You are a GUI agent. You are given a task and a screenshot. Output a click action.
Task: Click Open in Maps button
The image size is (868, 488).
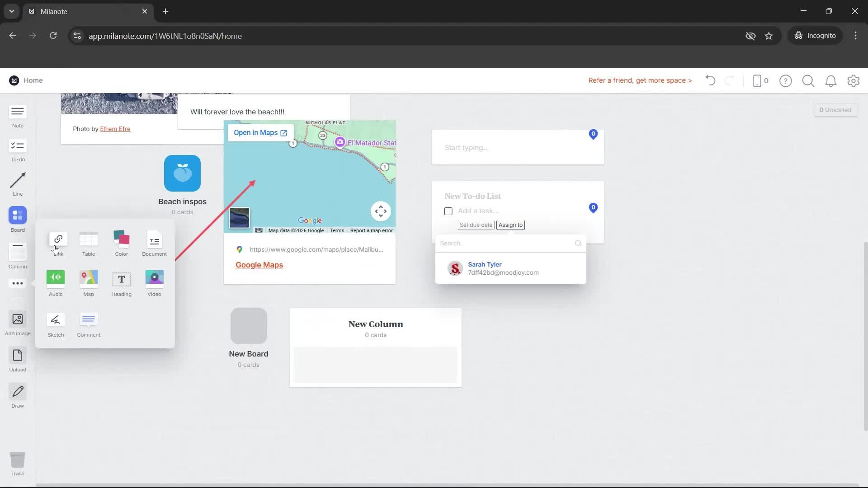click(260, 133)
